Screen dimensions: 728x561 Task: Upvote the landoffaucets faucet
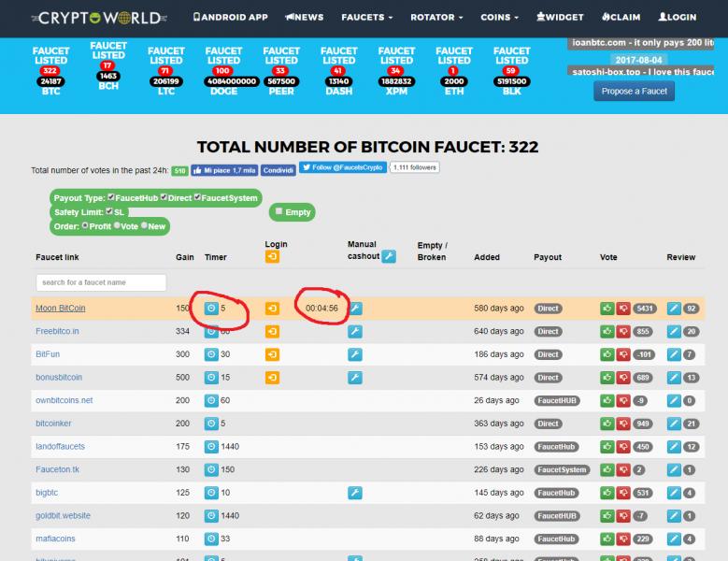(607, 447)
